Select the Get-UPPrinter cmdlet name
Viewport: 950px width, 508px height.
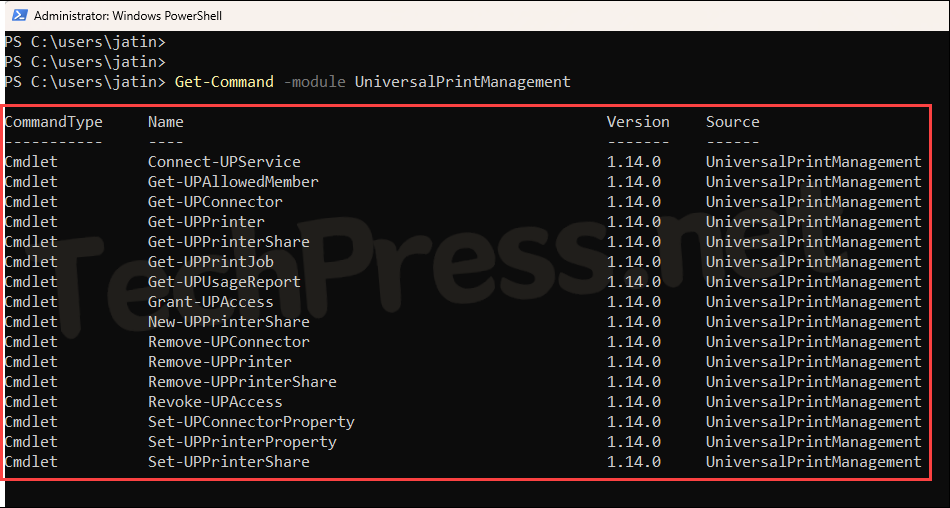pos(206,222)
